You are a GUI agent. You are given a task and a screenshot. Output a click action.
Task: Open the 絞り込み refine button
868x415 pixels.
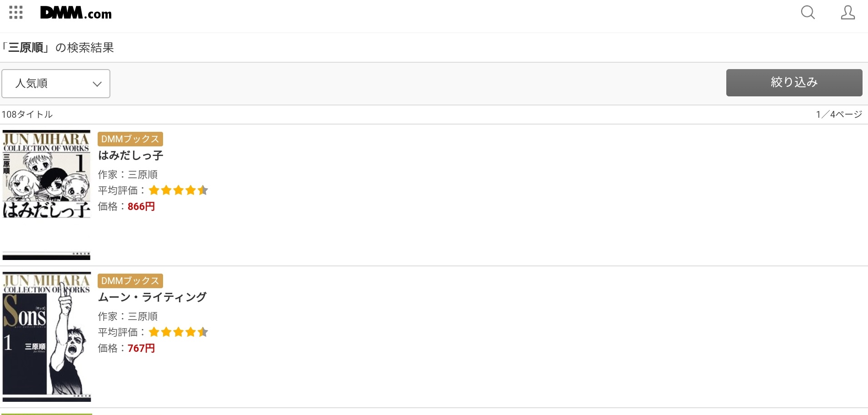[x=794, y=82]
